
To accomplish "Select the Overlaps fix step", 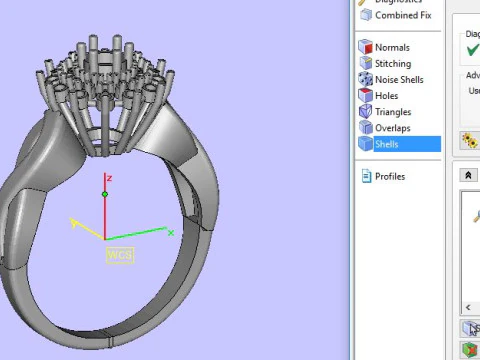I will [385, 128].
